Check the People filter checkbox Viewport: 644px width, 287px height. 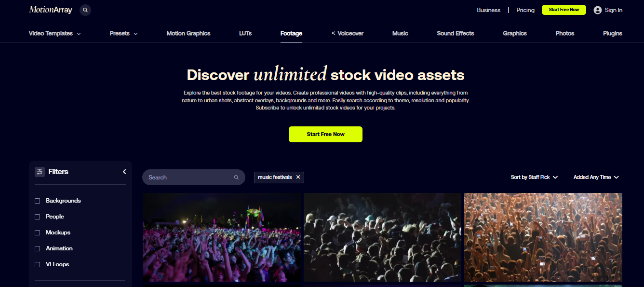tap(38, 217)
